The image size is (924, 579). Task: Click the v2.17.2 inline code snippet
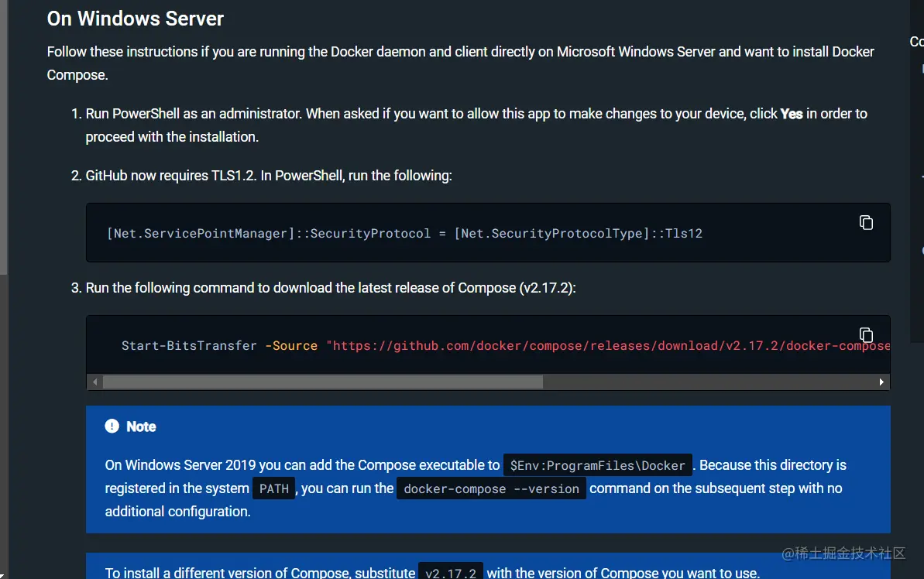[x=451, y=573]
